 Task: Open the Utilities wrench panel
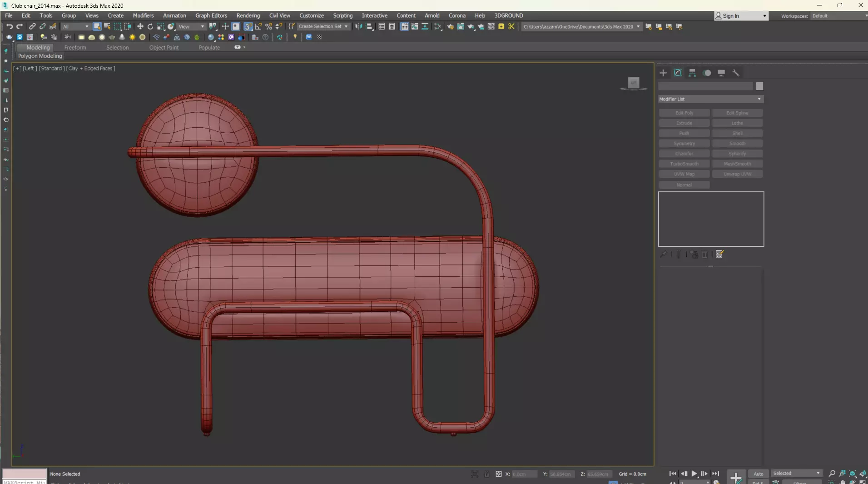pos(736,73)
